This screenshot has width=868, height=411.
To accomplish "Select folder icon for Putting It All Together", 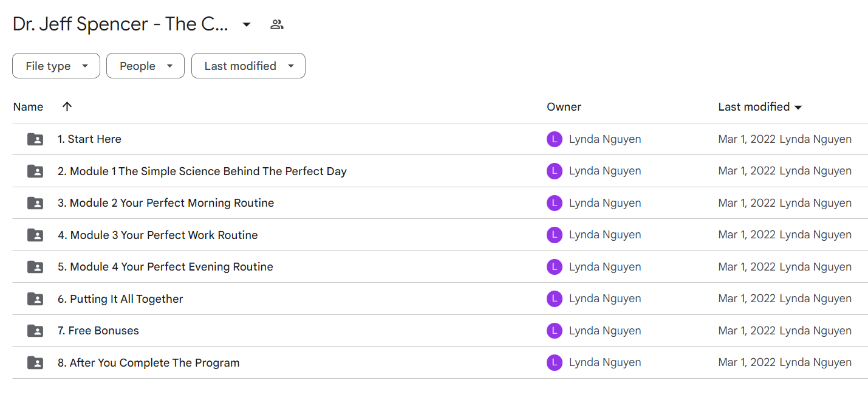I will [36, 299].
